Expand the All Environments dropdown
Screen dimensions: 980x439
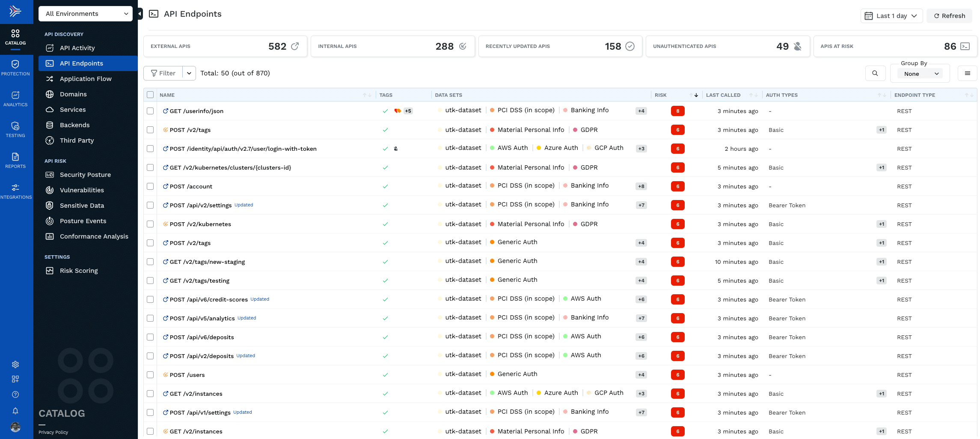coord(86,14)
